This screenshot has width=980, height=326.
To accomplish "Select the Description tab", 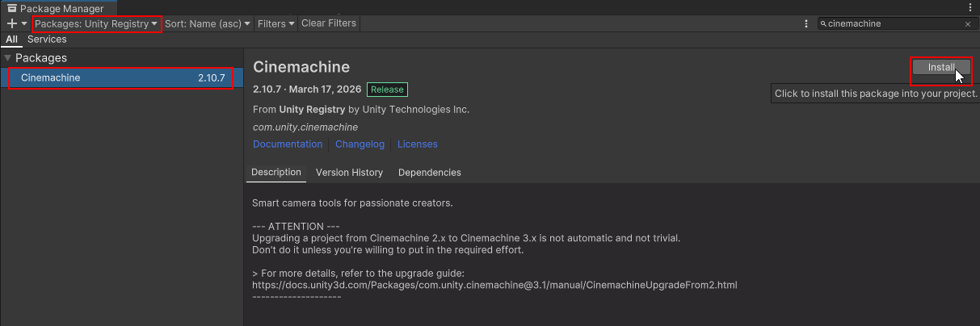I will pyautogui.click(x=276, y=173).
